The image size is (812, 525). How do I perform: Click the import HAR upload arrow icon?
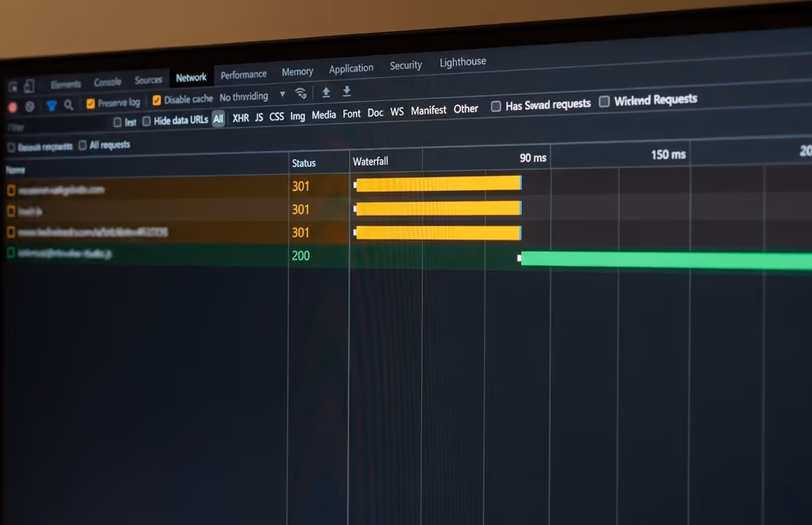[x=326, y=92]
